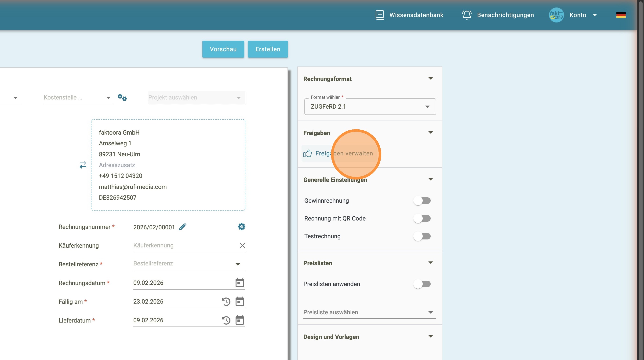Toggle the Testrechnung switch
The image size is (644, 360).
click(x=422, y=236)
